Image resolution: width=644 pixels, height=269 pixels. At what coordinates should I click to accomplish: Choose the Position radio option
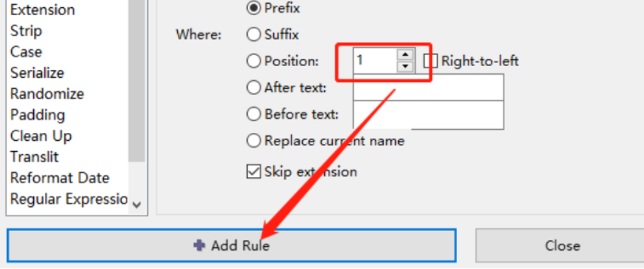[254, 62]
